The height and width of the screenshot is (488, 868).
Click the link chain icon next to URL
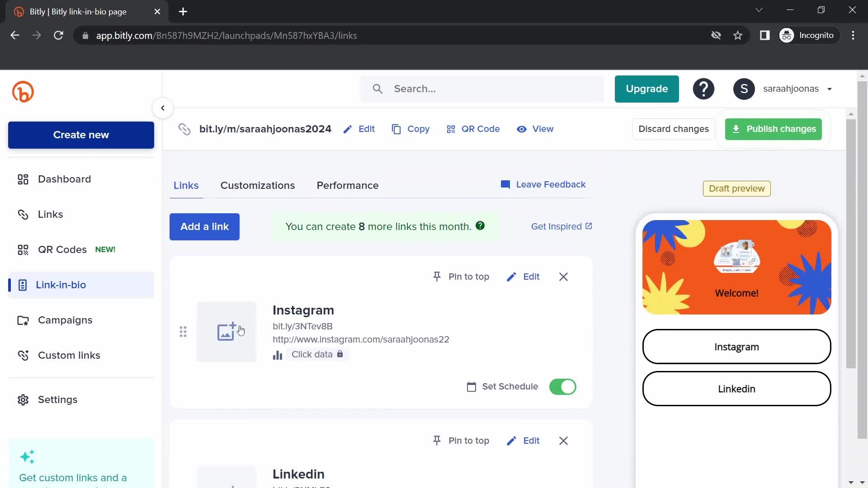(184, 129)
